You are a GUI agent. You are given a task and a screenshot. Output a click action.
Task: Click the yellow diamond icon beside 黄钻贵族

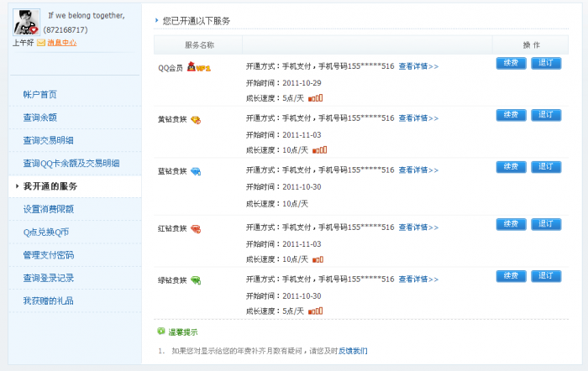[x=196, y=120]
